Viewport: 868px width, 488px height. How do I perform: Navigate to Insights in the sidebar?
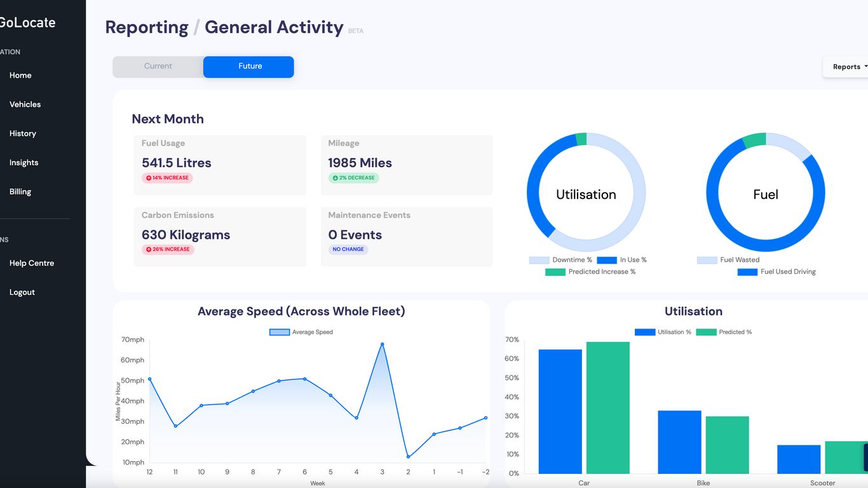[x=24, y=163]
